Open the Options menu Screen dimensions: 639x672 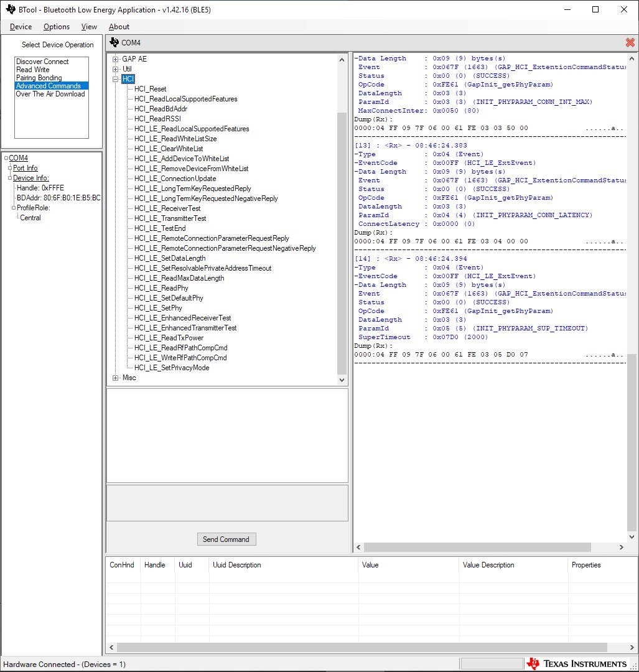(x=56, y=27)
